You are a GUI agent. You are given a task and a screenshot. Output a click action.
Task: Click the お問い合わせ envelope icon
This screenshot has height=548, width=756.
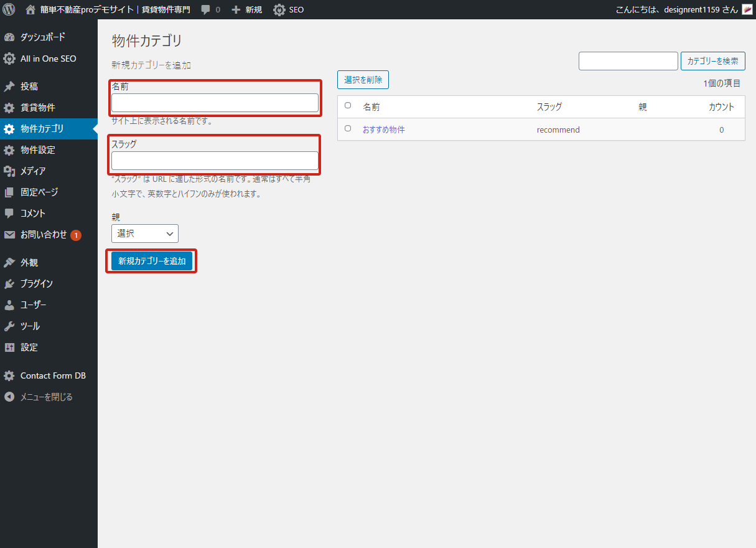click(x=9, y=235)
